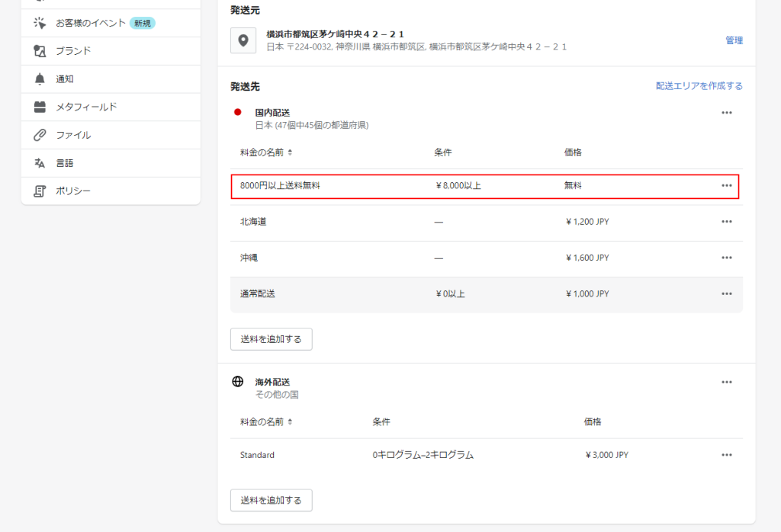Viewport: 781px width, 532px height.
Task: Open the 国内配送 zone options menu
Action: [727, 113]
